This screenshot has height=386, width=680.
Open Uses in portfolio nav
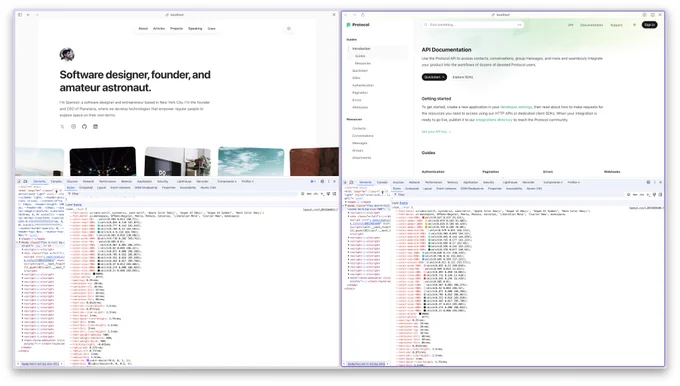[211, 29]
